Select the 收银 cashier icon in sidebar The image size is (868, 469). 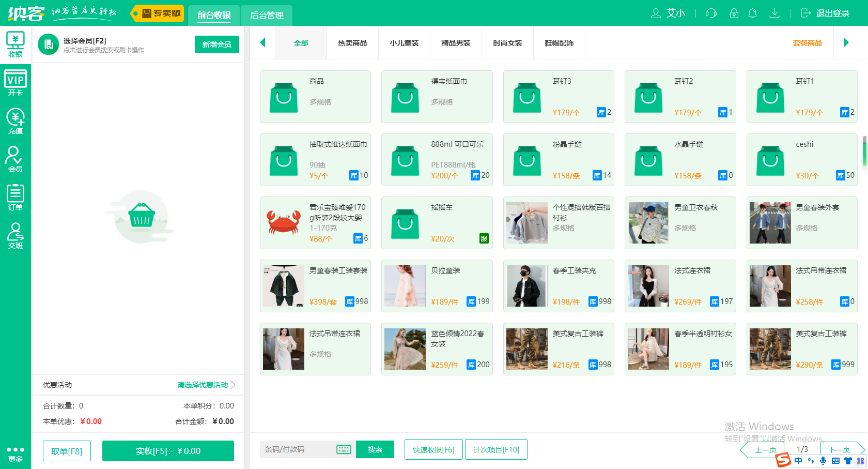(15, 43)
